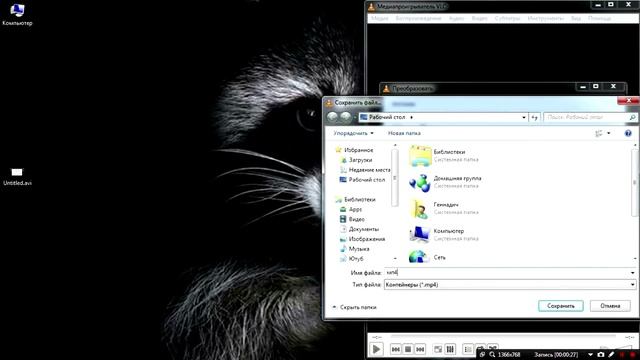The height and width of the screenshot is (360, 640).
Task: Click the recorder camera screenshot icon
Action: pyautogui.click(x=601, y=355)
